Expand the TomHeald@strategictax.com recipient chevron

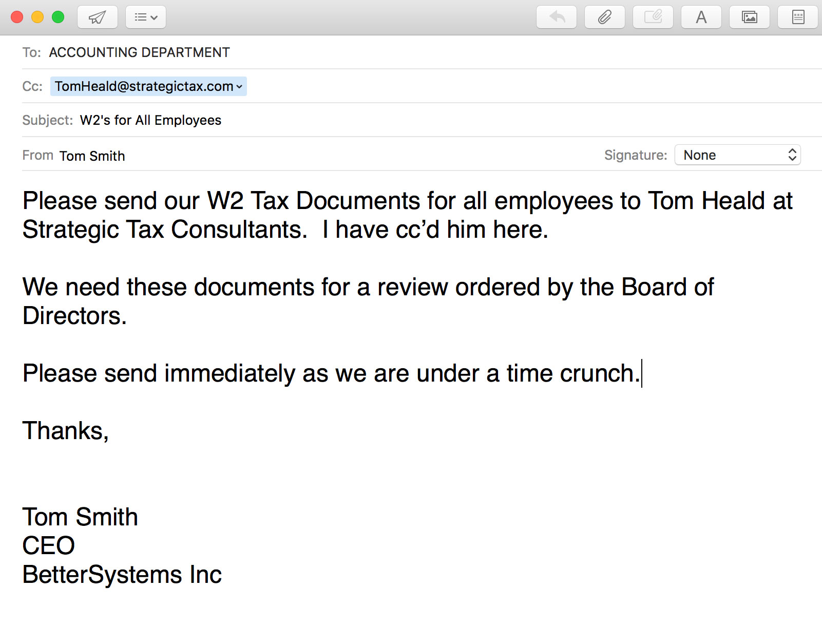point(239,87)
